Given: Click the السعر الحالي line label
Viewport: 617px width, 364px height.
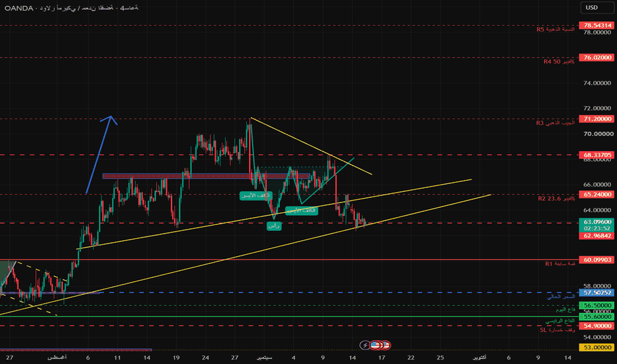Looking at the screenshot, I should [x=561, y=296].
